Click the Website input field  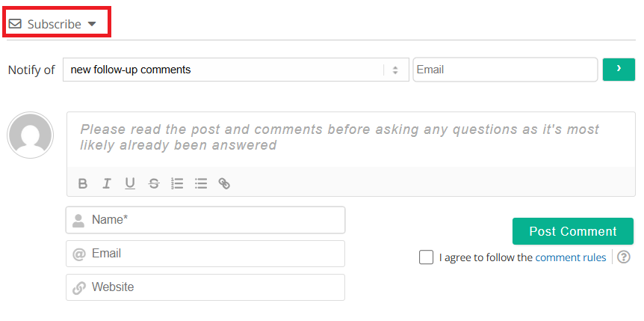(205, 287)
